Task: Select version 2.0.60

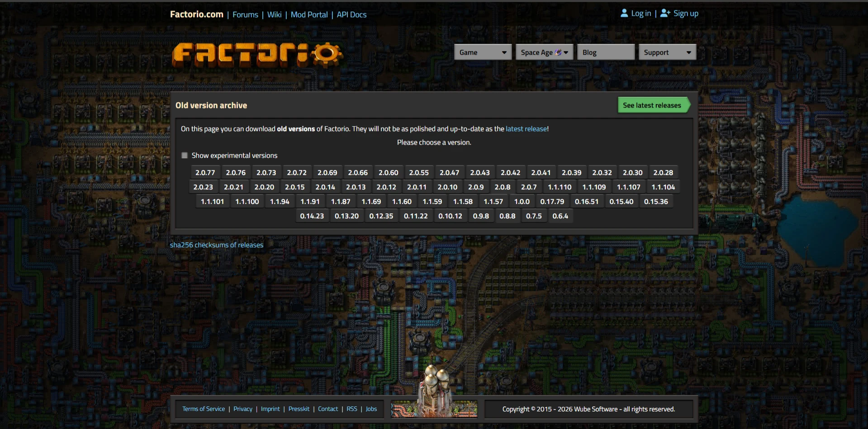Action: coord(389,173)
